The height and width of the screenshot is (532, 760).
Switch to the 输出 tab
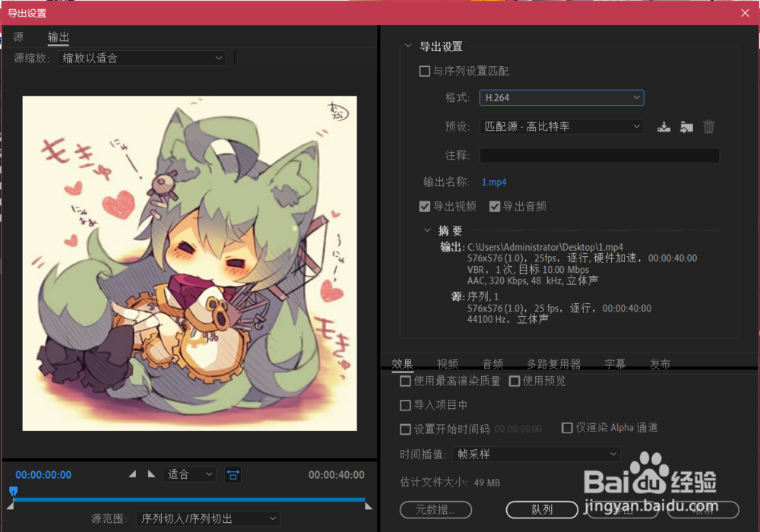(59, 36)
